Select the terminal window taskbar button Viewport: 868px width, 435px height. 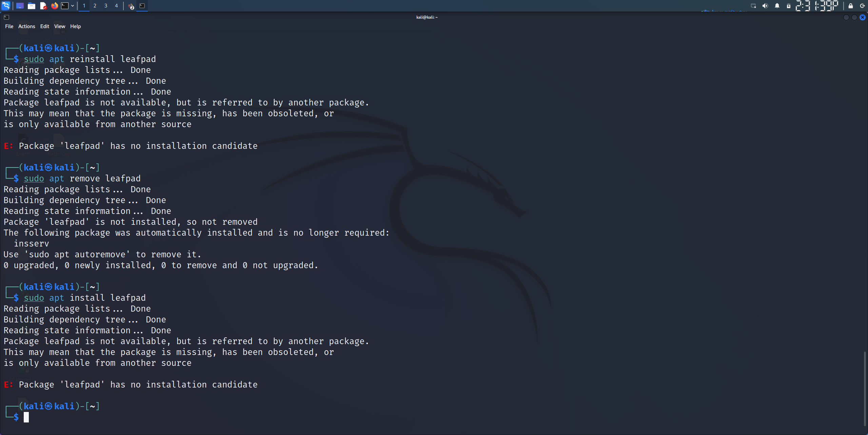pyautogui.click(x=142, y=6)
